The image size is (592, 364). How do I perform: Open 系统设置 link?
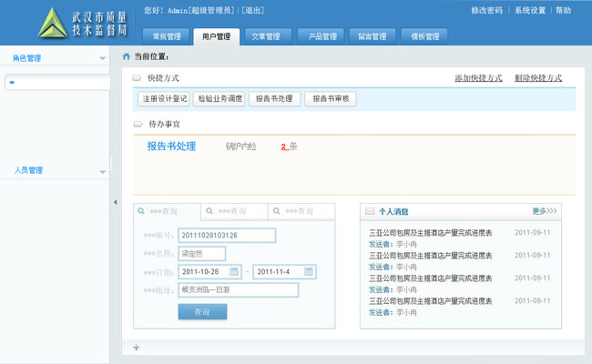coord(530,11)
